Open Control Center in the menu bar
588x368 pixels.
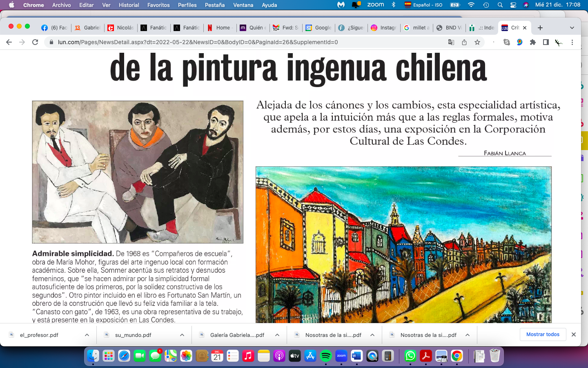coord(513,5)
